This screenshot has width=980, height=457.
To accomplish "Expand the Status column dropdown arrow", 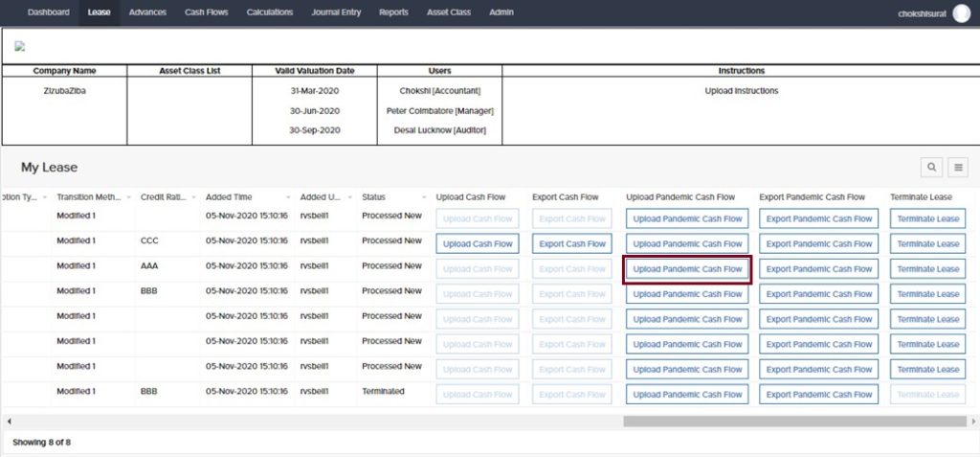I will (424, 197).
